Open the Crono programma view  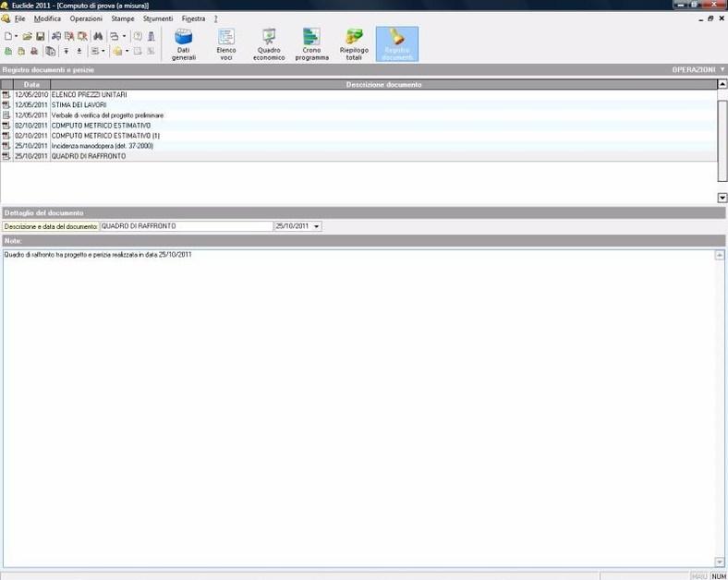point(311,43)
